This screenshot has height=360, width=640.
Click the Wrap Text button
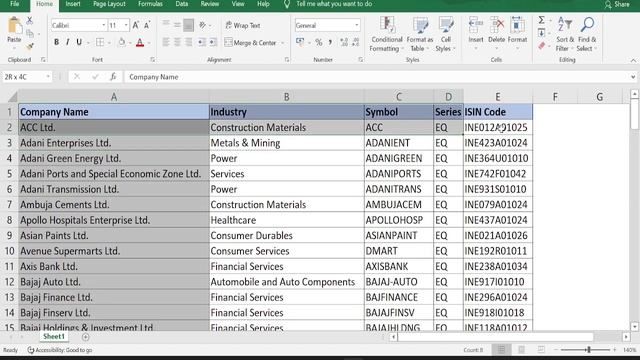click(x=242, y=25)
